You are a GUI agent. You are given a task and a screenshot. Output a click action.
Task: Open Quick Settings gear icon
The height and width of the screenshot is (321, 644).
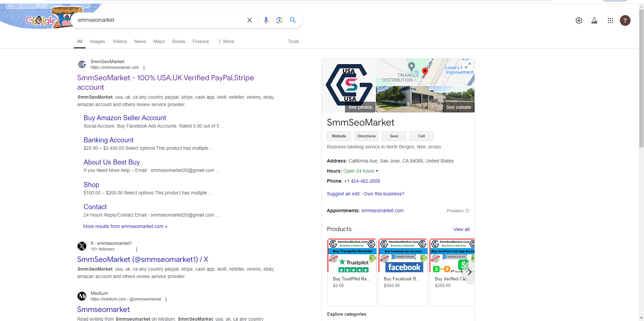579,20
